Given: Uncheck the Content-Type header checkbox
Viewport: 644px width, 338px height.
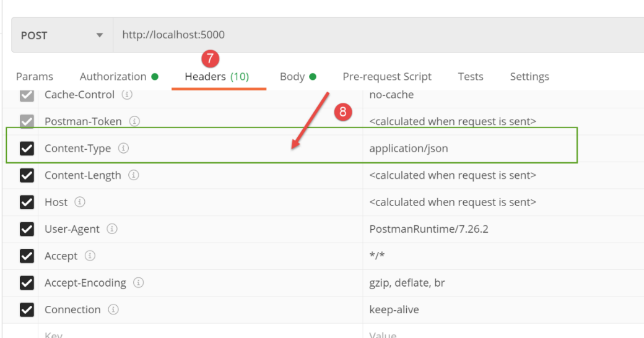Looking at the screenshot, I should click(x=27, y=149).
